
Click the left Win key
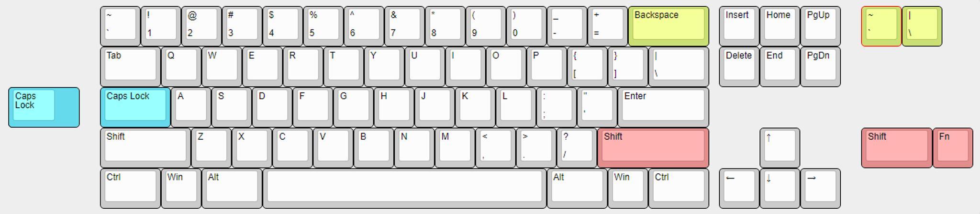181,188
